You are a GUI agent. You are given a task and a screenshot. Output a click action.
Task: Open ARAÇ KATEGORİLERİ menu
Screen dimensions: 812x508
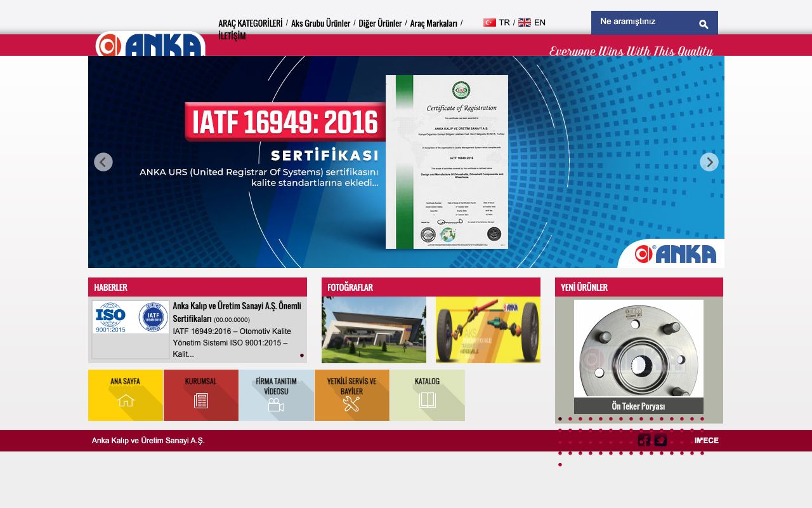[x=251, y=23]
